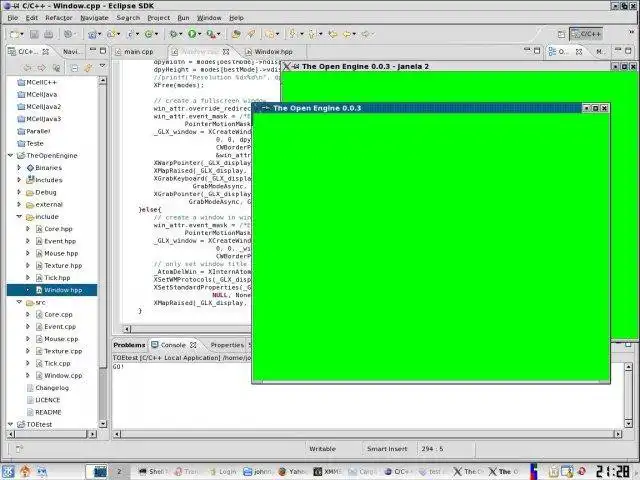The height and width of the screenshot is (480, 640).
Task: Click the Forward navigation arrow icon
Action: click(366, 34)
